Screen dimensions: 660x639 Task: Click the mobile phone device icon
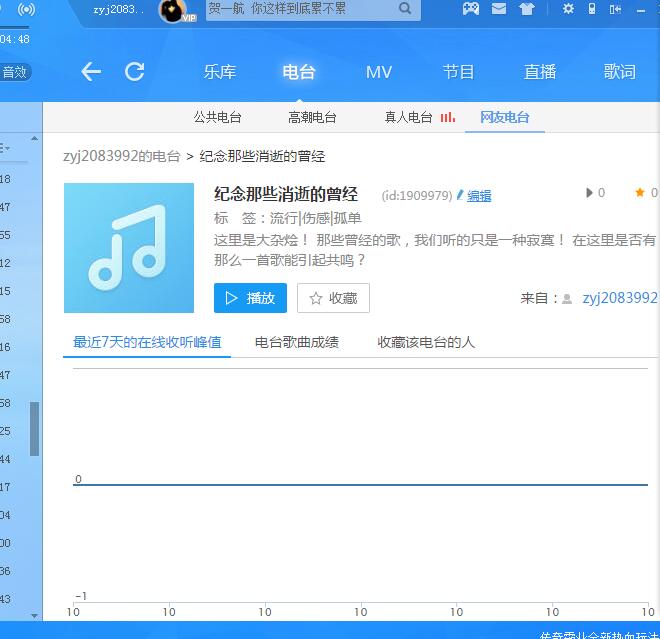[x=592, y=8]
